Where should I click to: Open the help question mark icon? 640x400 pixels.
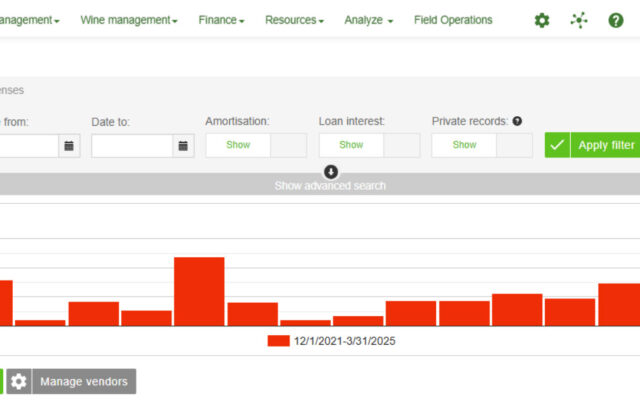tap(616, 20)
